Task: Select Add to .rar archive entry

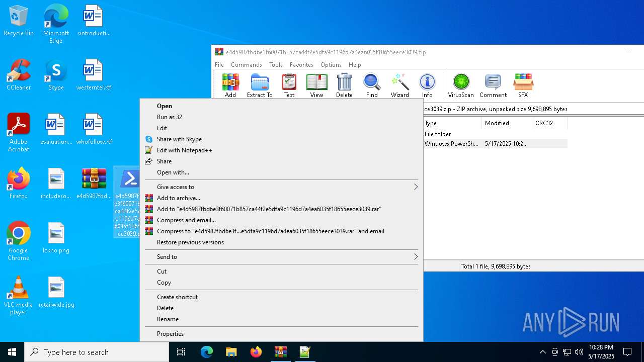Action: point(281,209)
